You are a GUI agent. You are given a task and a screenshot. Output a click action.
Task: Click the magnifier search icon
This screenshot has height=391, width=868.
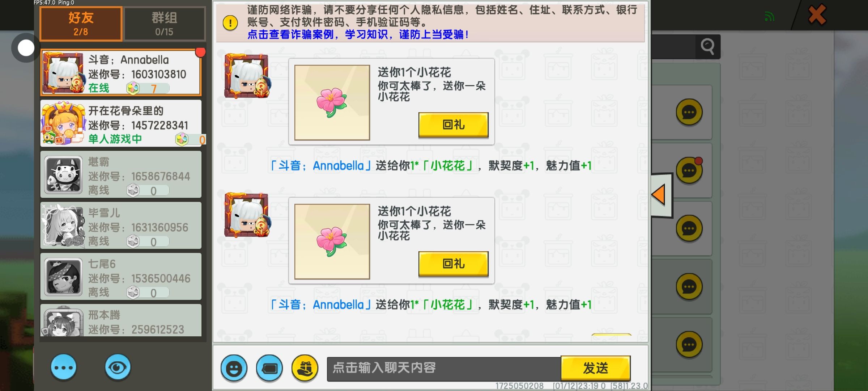click(708, 46)
